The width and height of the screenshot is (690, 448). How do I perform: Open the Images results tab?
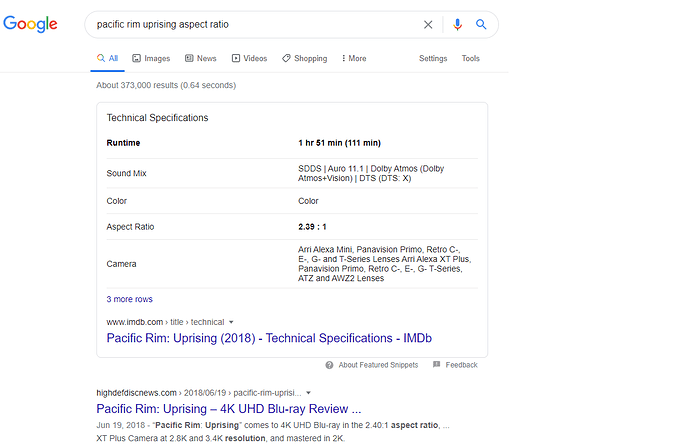151,59
